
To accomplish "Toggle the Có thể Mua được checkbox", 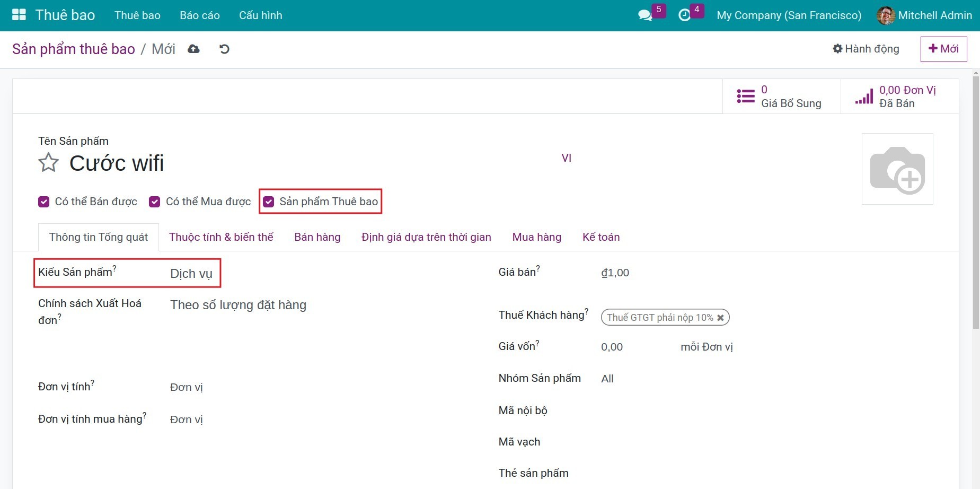I will tap(155, 202).
